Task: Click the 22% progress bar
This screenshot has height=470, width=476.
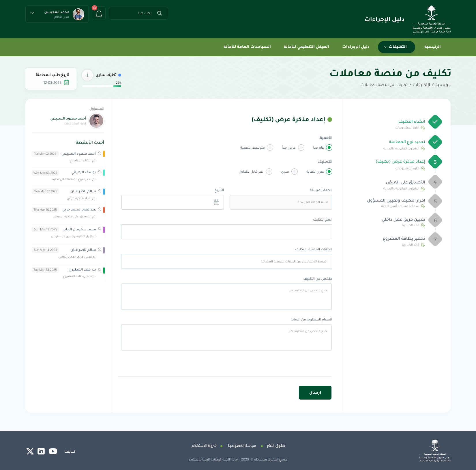Action: point(102,86)
